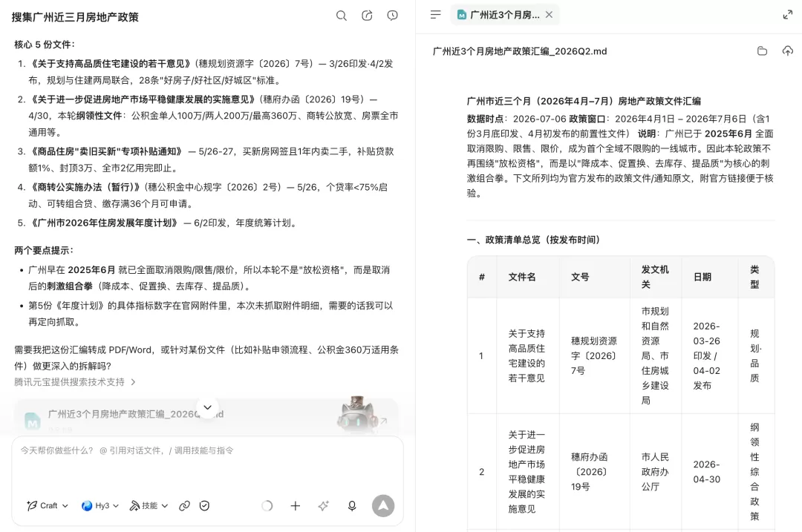Click the chevron next to 腾讯元宝提供搜索技术支持

tap(133, 382)
